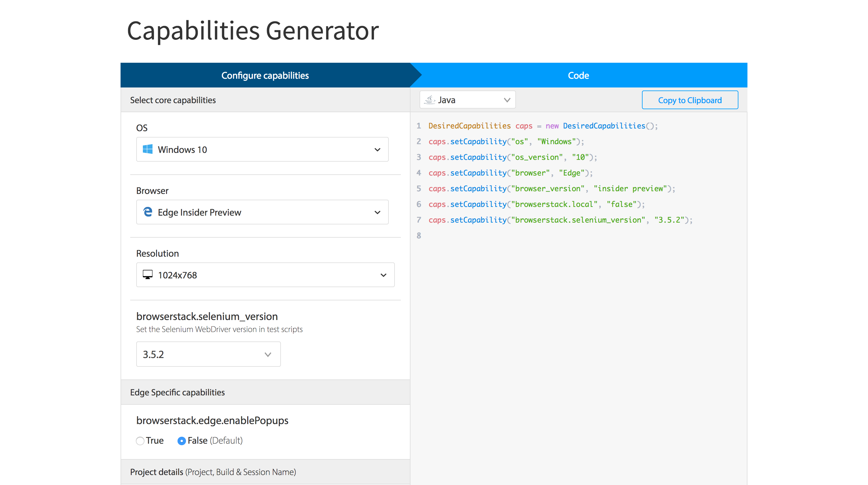Click the Java coffee cup icon
The width and height of the screenshot is (868, 485).
pos(429,100)
